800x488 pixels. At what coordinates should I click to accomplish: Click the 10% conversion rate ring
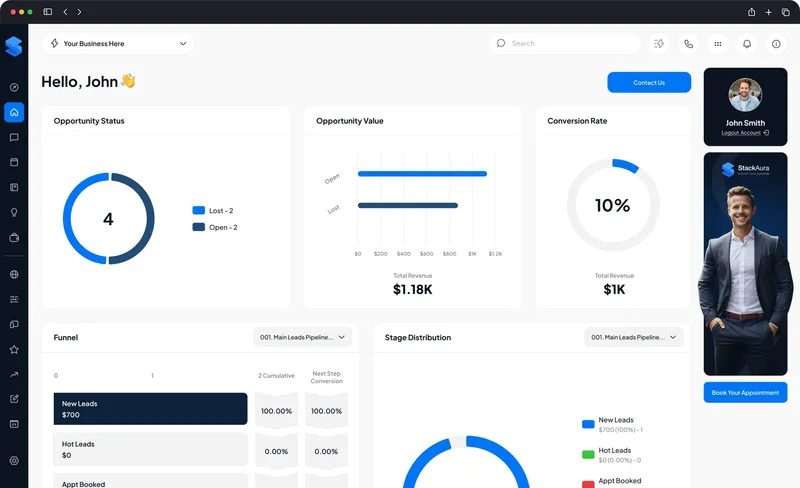click(x=613, y=205)
